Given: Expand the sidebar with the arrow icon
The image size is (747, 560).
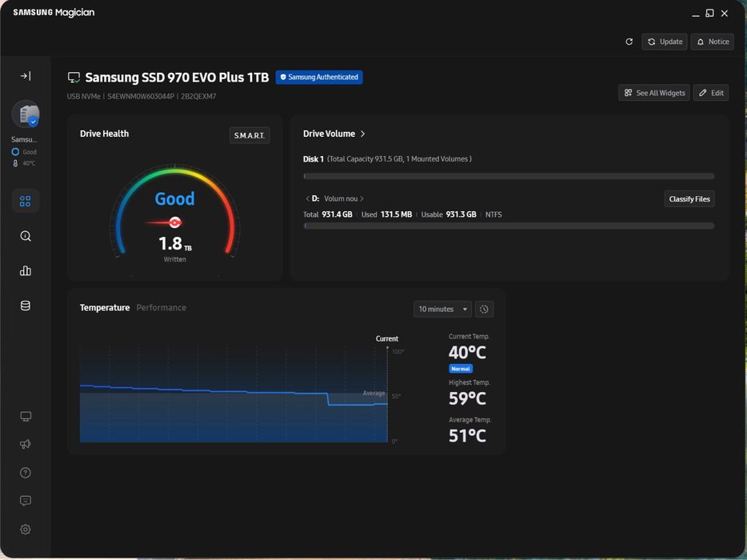Looking at the screenshot, I should (x=26, y=76).
